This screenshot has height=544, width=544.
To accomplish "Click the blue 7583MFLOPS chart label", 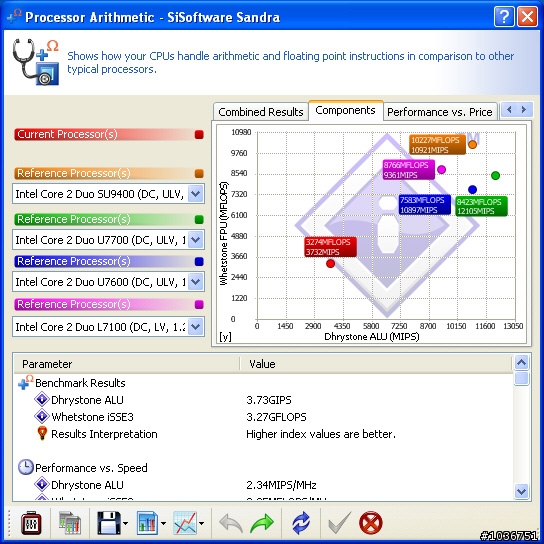I will [424, 205].
